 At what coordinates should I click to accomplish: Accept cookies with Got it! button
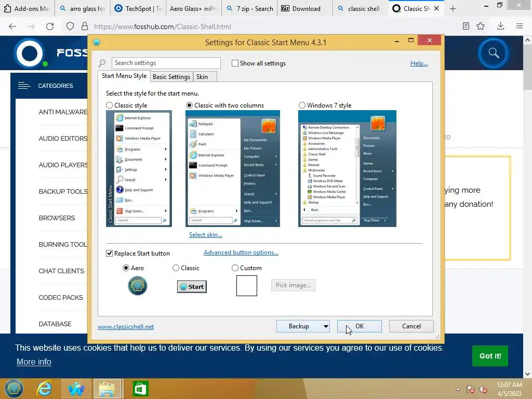click(x=490, y=356)
